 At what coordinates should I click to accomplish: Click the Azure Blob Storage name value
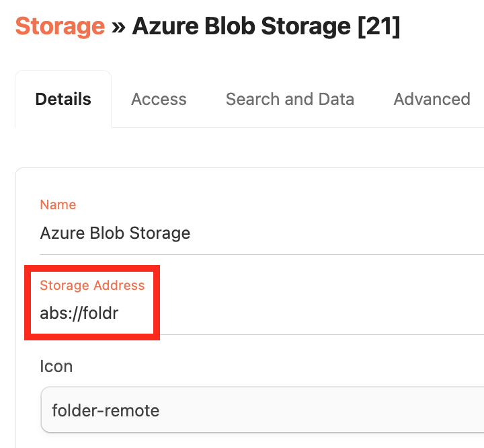tap(115, 233)
